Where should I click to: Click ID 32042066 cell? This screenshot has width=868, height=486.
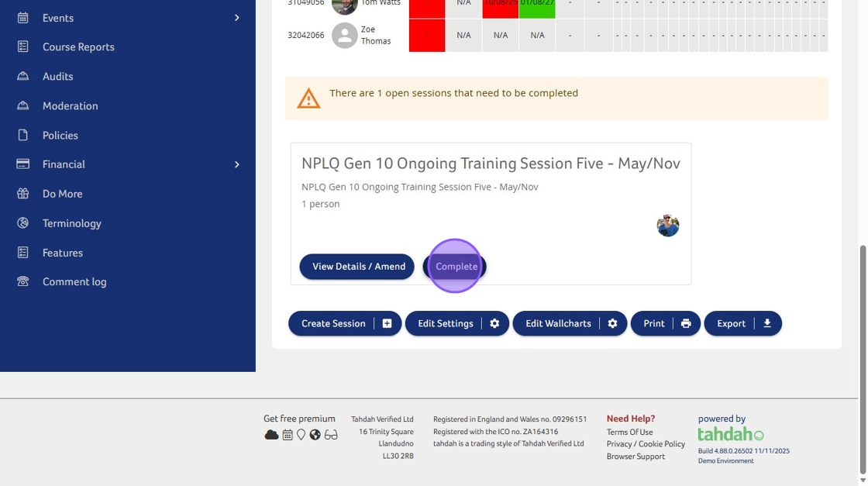click(305, 35)
